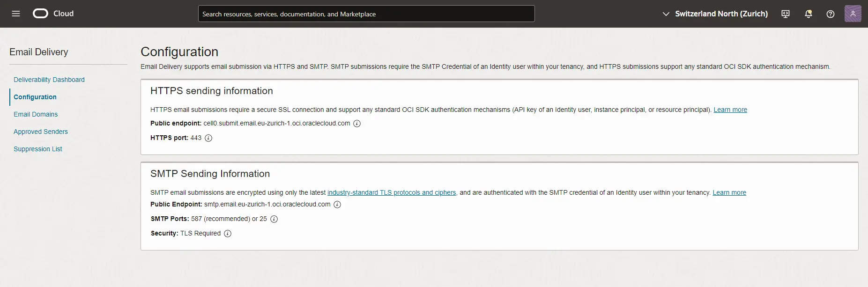The width and height of the screenshot is (868, 287).
Task: Show info icon beside Security TLS Required
Action: [x=228, y=234]
